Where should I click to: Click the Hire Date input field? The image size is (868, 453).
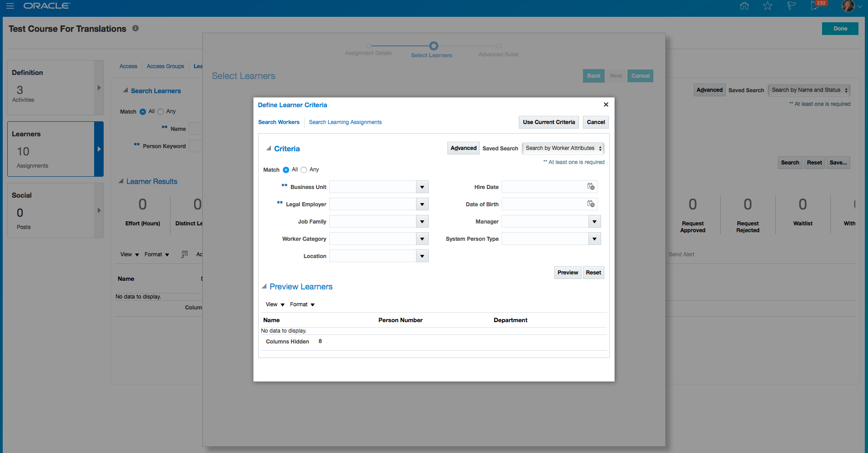tap(544, 187)
